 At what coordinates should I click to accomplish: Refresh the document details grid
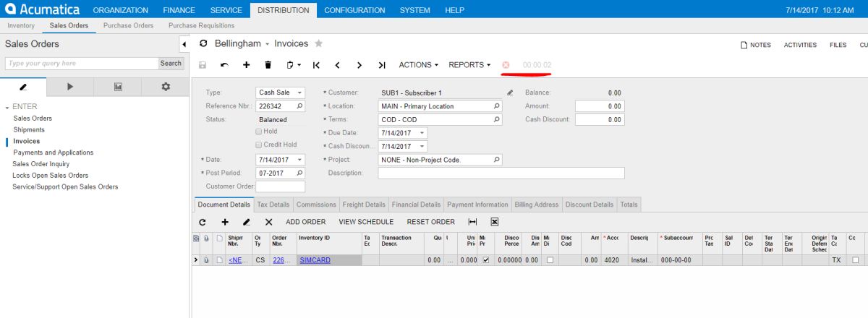tap(203, 222)
